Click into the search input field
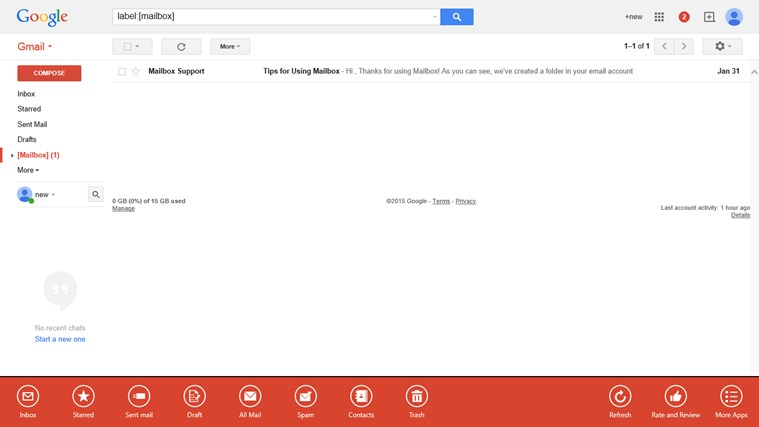 272,17
